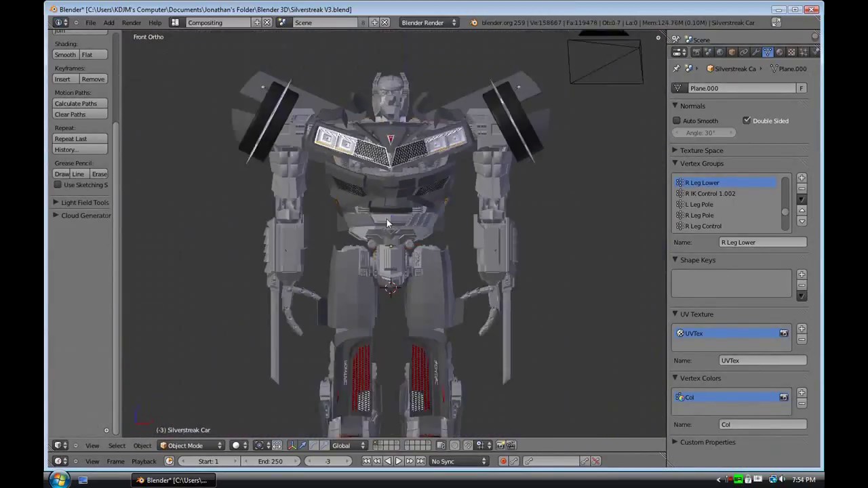Open the Object properties tab cube icon
The width and height of the screenshot is (868, 488).
click(732, 52)
